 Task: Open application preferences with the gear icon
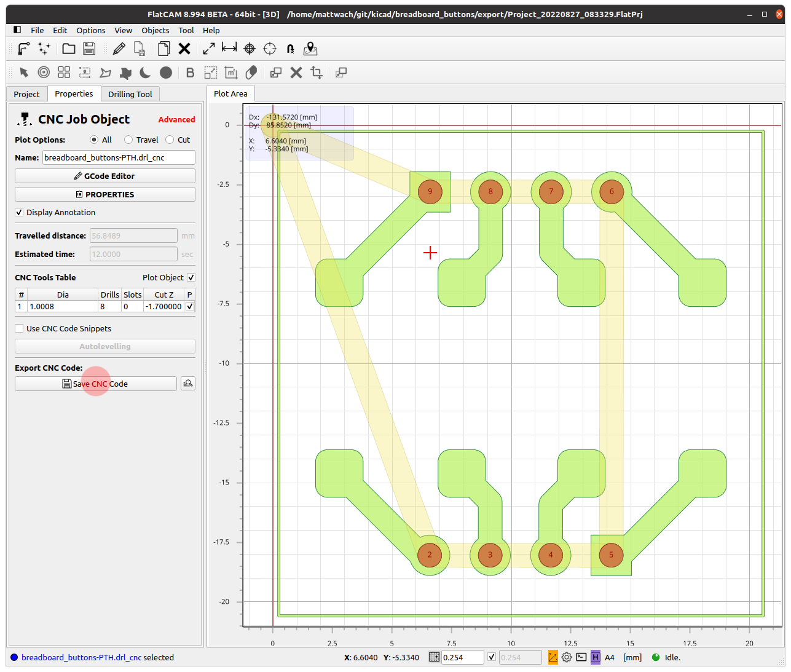pyautogui.click(x=566, y=657)
